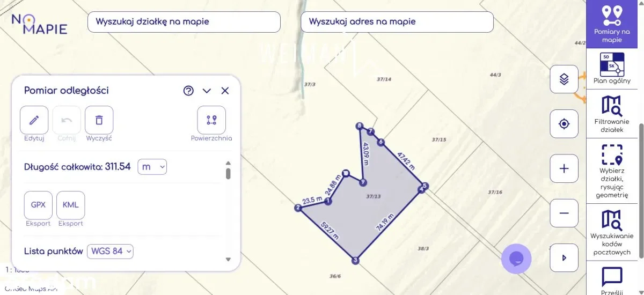644x295 pixels.
Task: Open the help question mark icon
Action: pyautogui.click(x=188, y=91)
